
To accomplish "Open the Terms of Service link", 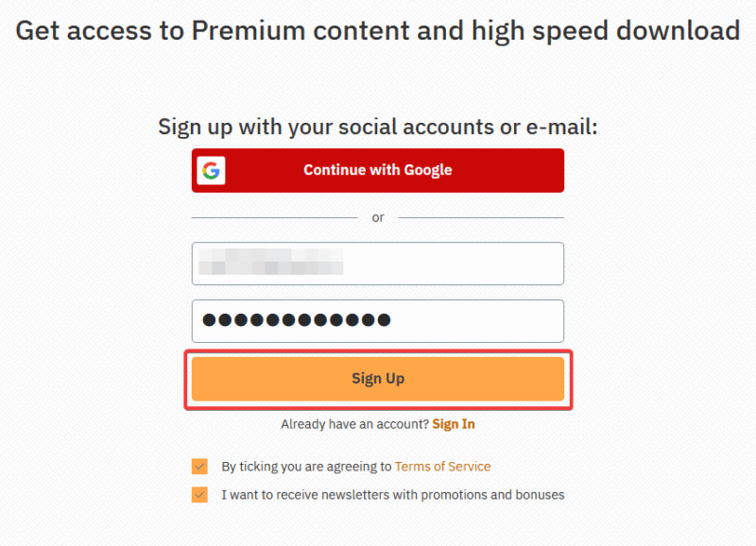I will coord(442,467).
